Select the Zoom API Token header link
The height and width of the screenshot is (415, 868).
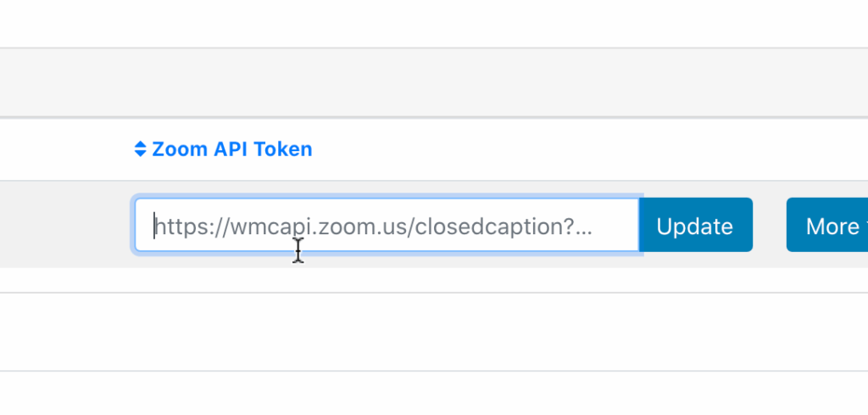coord(231,149)
